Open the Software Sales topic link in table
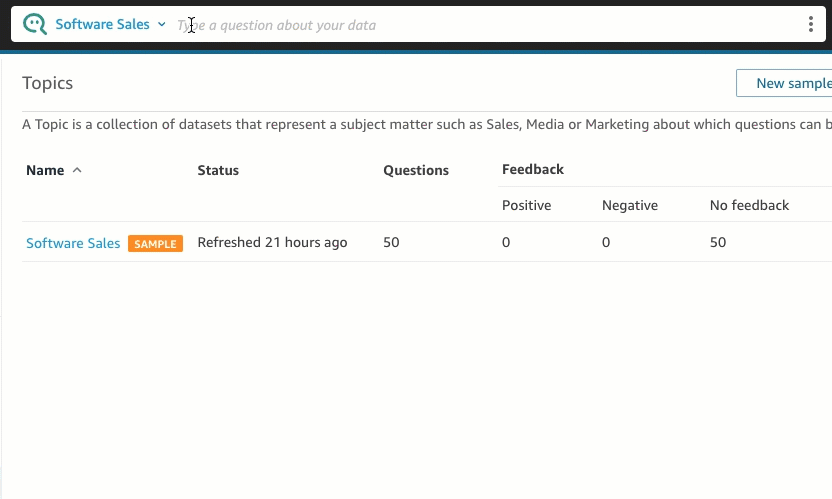Screen dimensions: 832x499 [x=73, y=243]
